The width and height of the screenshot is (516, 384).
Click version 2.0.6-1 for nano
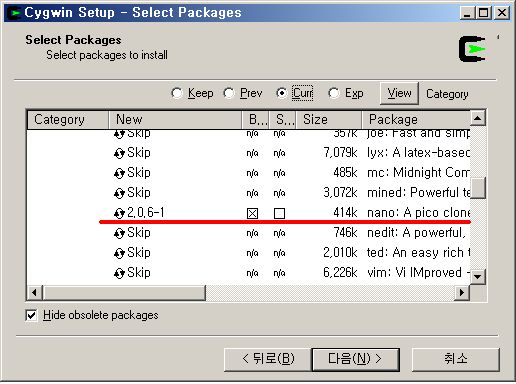146,213
